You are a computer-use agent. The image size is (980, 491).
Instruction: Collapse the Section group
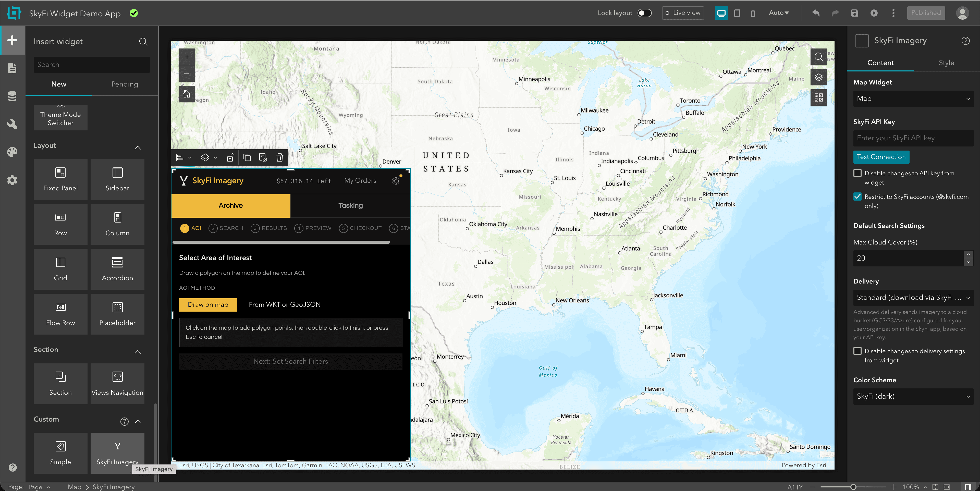[138, 352]
